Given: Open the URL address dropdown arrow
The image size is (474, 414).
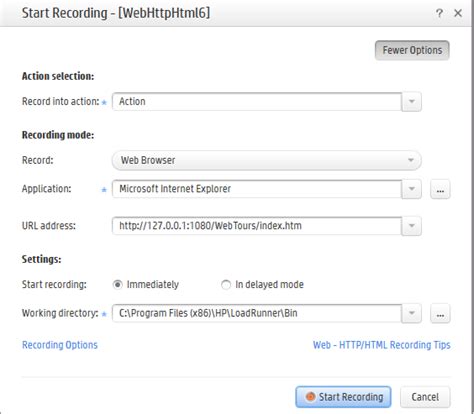Looking at the screenshot, I should (x=412, y=226).
